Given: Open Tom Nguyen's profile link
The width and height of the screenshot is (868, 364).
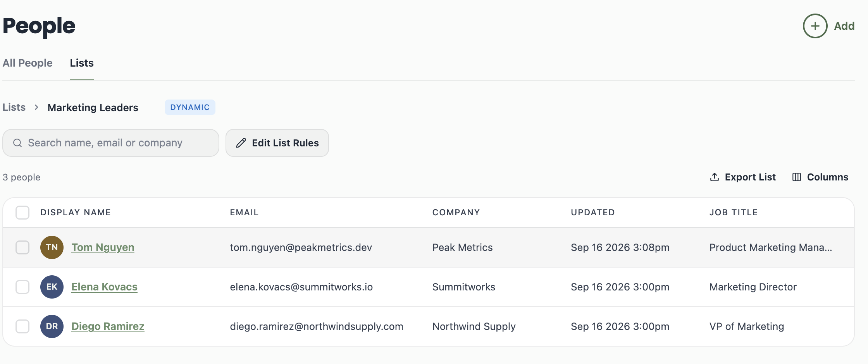Looking at the screenshot, I should [x=103, y=247].
